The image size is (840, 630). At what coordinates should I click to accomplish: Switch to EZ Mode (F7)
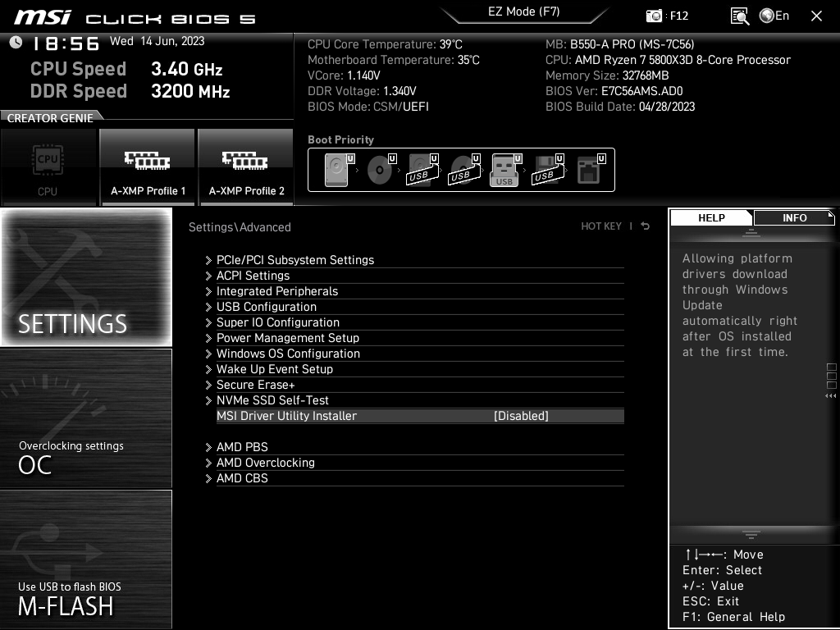tap(524, 11)
